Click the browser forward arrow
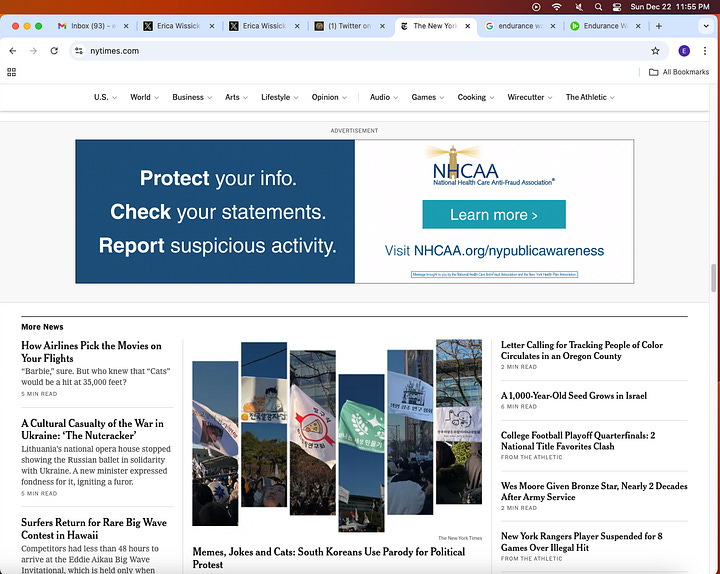The width and height of the screenshot is (720, 574). coord(33,51)
